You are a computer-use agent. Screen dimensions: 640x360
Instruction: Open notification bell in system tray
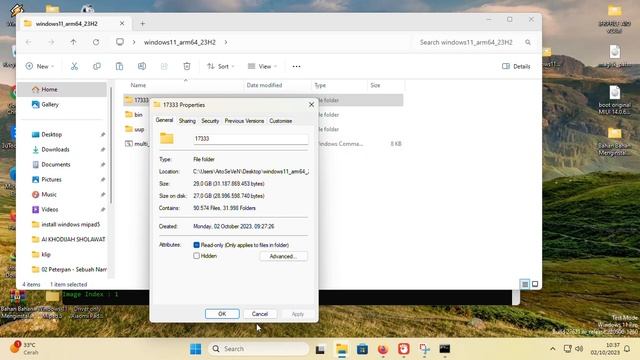tap(627, 349)
